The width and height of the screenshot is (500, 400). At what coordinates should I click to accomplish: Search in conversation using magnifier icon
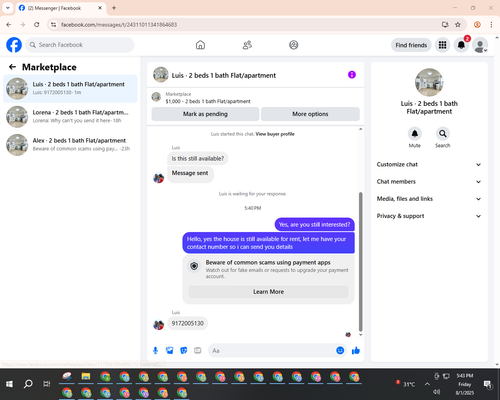point(442,134)
